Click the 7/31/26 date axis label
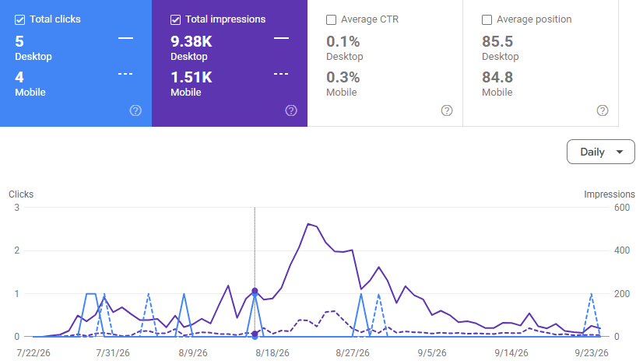 pyautogui.click(x=113, y=353)
